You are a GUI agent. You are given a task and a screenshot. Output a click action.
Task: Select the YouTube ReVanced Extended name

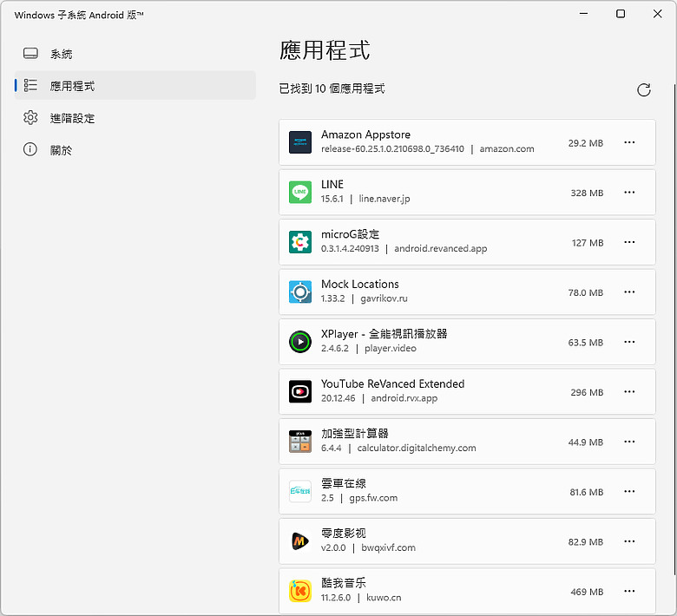click(x=393, y=383)
